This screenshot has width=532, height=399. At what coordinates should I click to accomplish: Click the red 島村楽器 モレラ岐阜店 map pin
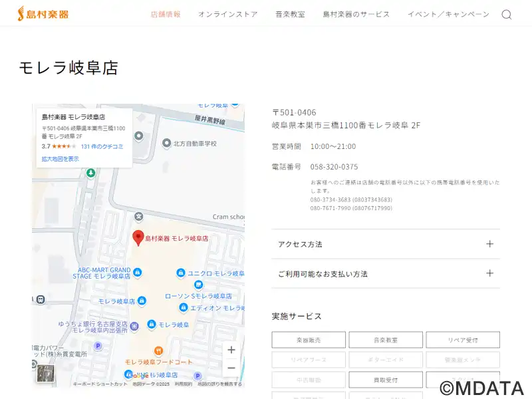[x=138, y=238]
